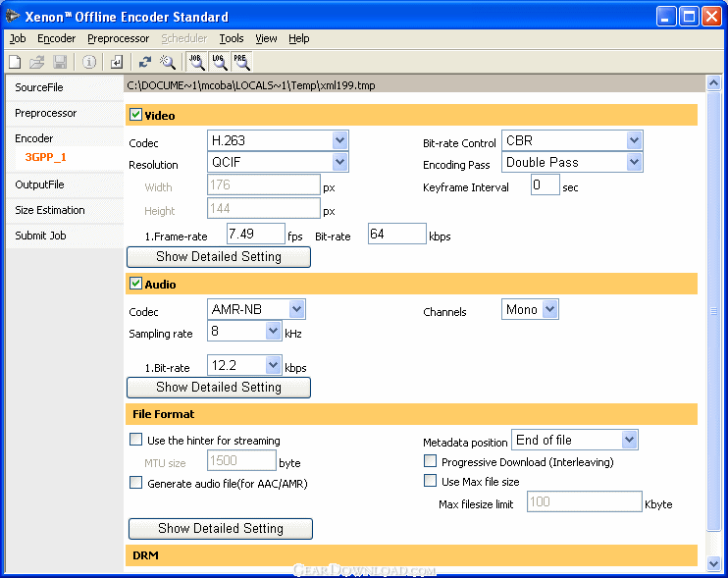Click the sparkle magnifier search icon
The image size is (728, 578).
[167, 62]
